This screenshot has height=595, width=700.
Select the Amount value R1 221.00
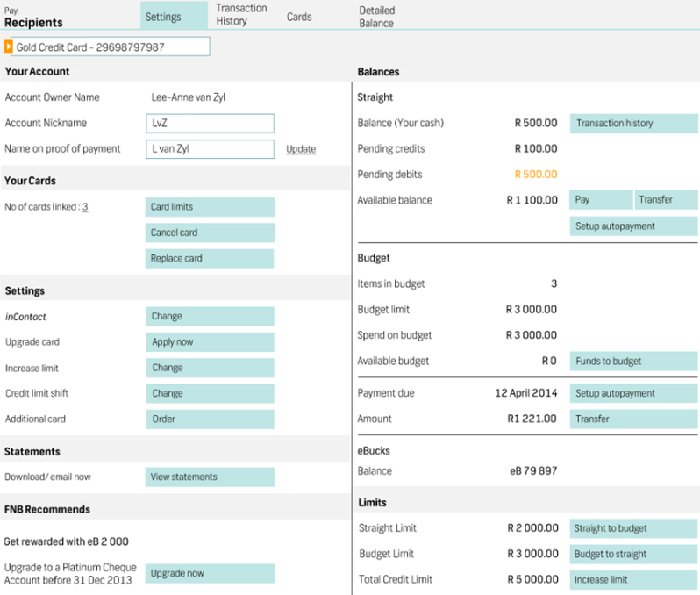coord(532,419)
